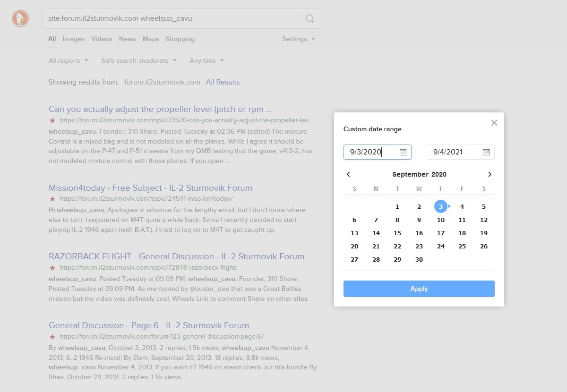
Task: Click the star icon beside Mission4today URL
Action: pyautogui.click(x=52, y=199)
